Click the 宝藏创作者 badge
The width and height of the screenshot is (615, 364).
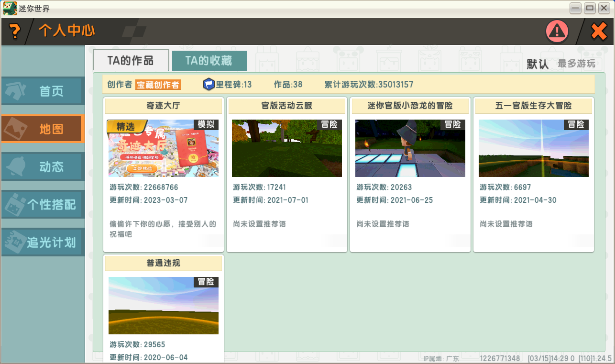point(158,85)
